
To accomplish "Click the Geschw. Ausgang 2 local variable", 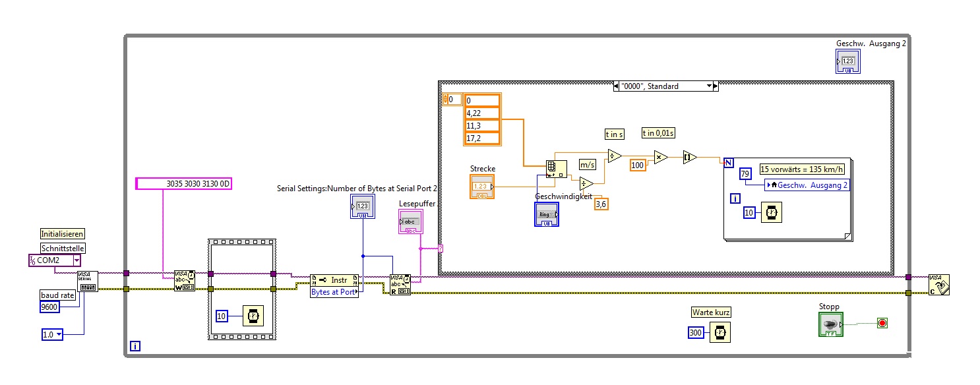I will pos(807,185).
